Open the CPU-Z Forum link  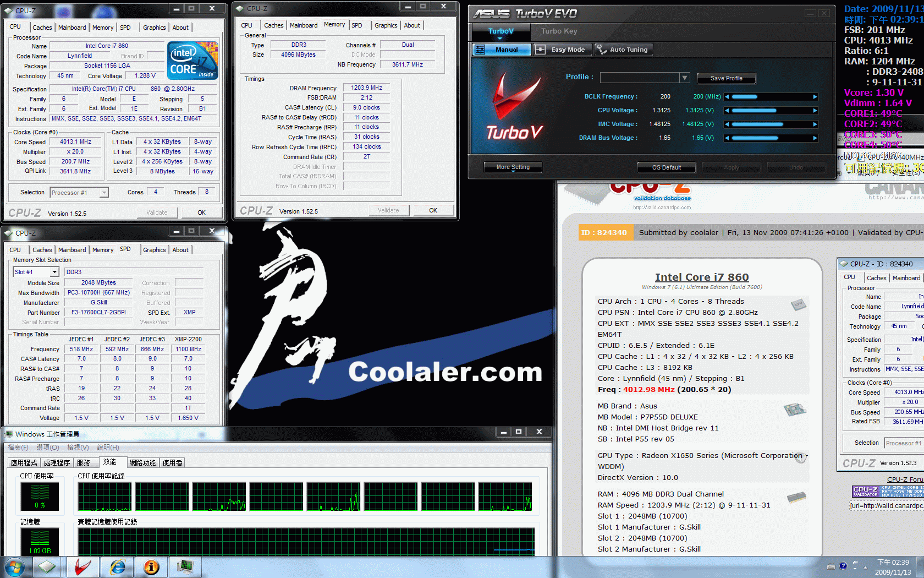pyautogui.click(x=905, y=479)
